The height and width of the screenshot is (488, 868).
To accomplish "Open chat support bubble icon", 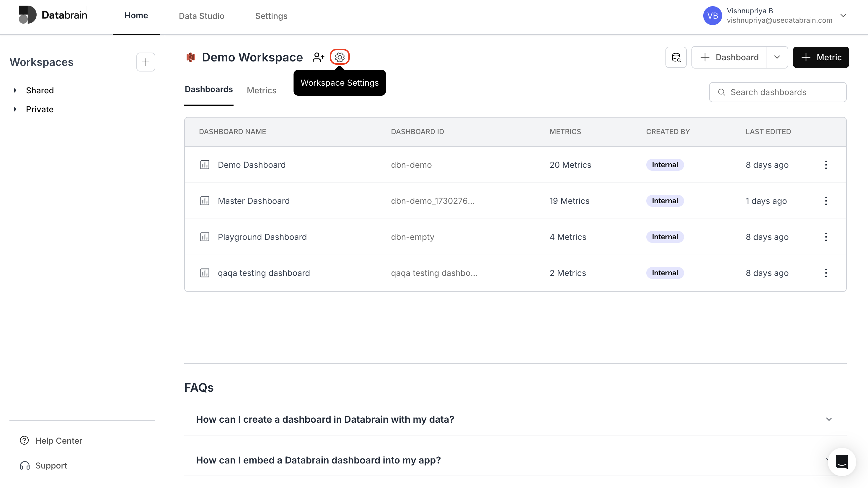I will tap(842, 462).
